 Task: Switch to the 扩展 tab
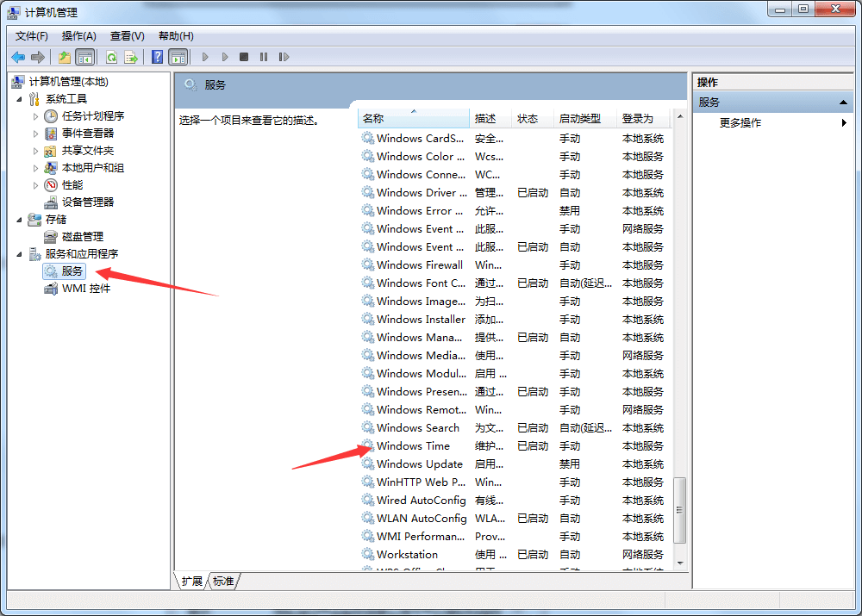192,582
